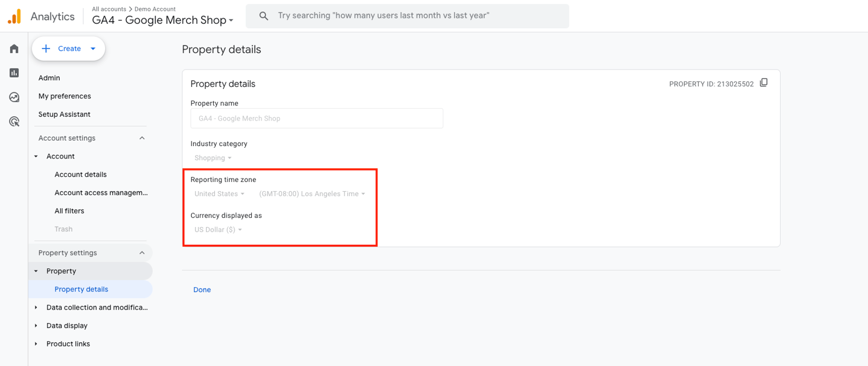The height and width of the screenshot is (366, 868).
Task: Open Setup Assistant menu item
Action: point(64,114)
